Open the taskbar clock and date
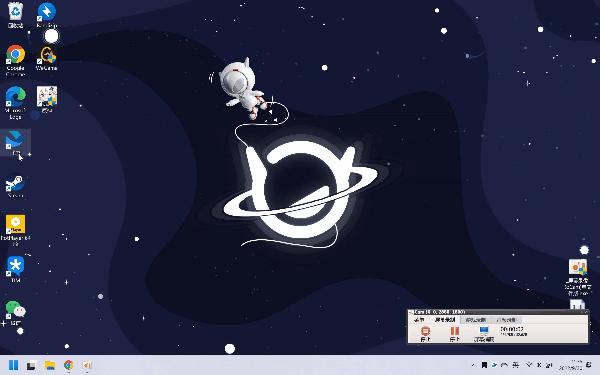Viewport: 600px width, 375px height. point(571,365)
